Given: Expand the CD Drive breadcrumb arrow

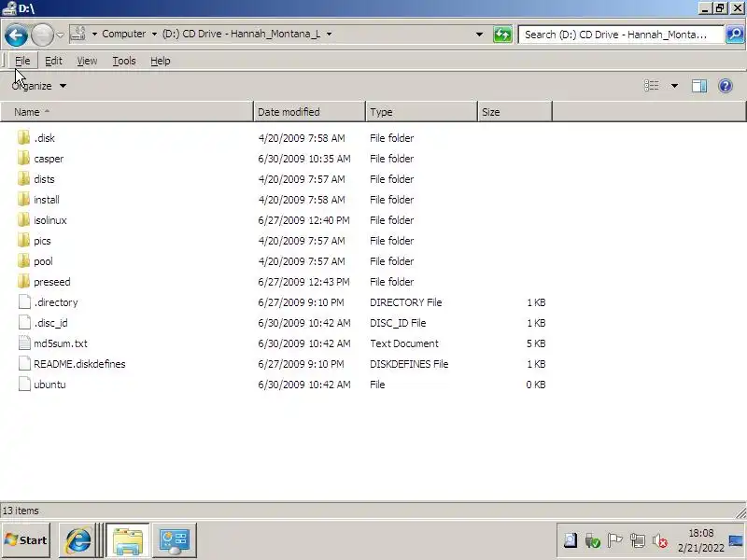Looking at the screenshot, I should (329, 35).
